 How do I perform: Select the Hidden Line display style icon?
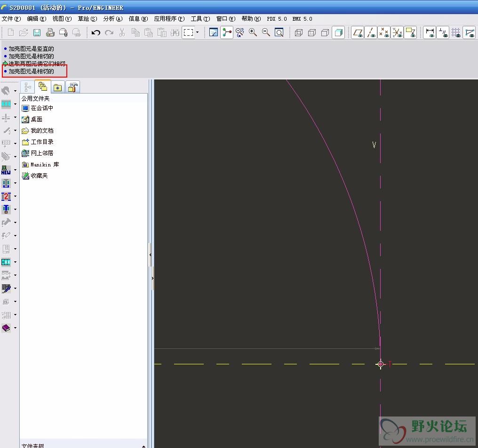(312, 32)
